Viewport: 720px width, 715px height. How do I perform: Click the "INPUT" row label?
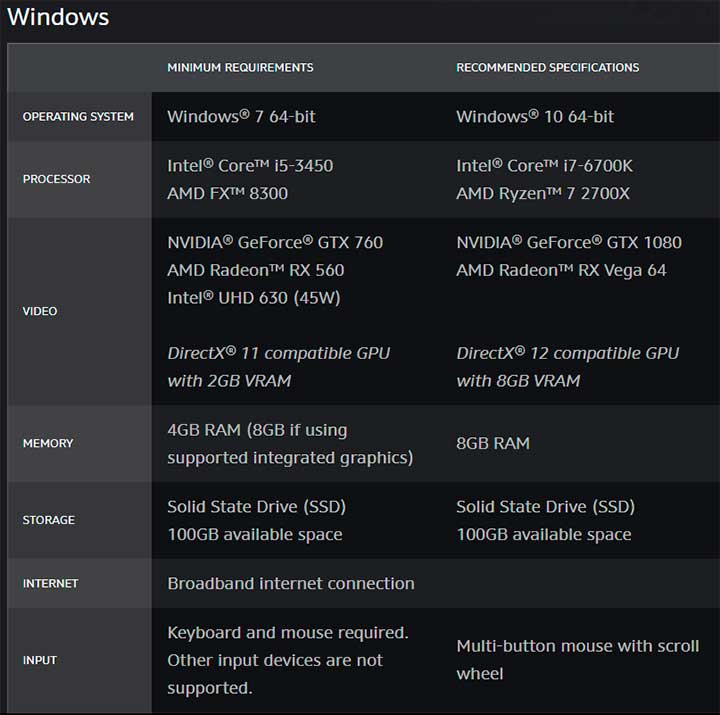(40, 660)
